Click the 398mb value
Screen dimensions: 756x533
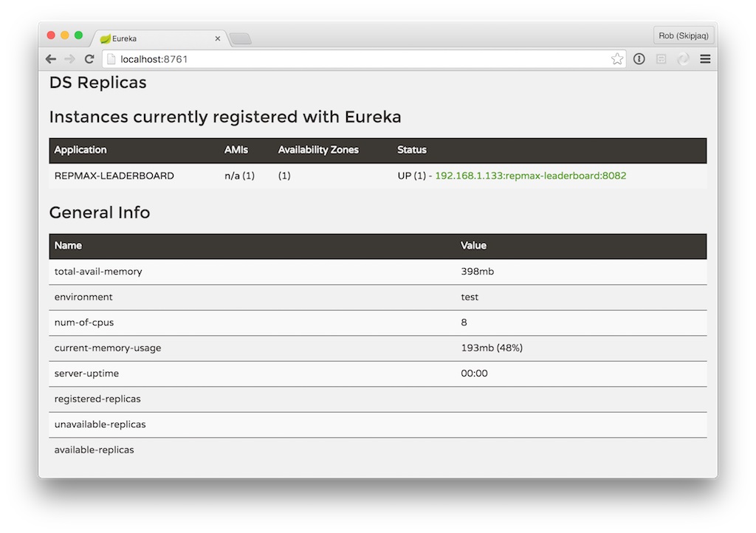[477, 272]
